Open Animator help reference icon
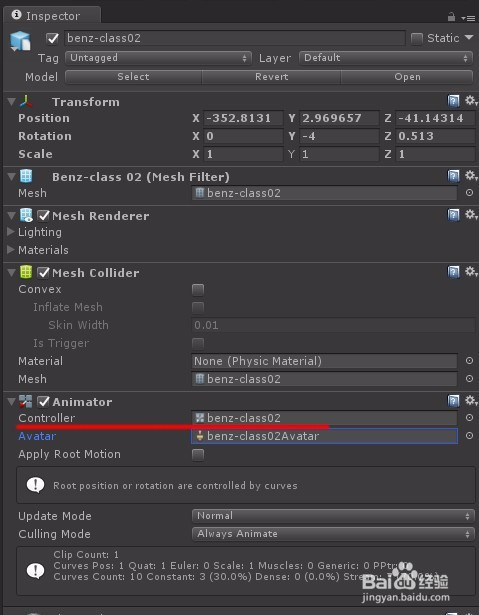Viewport: 479px width, 615px height. [x=454, y=401]
